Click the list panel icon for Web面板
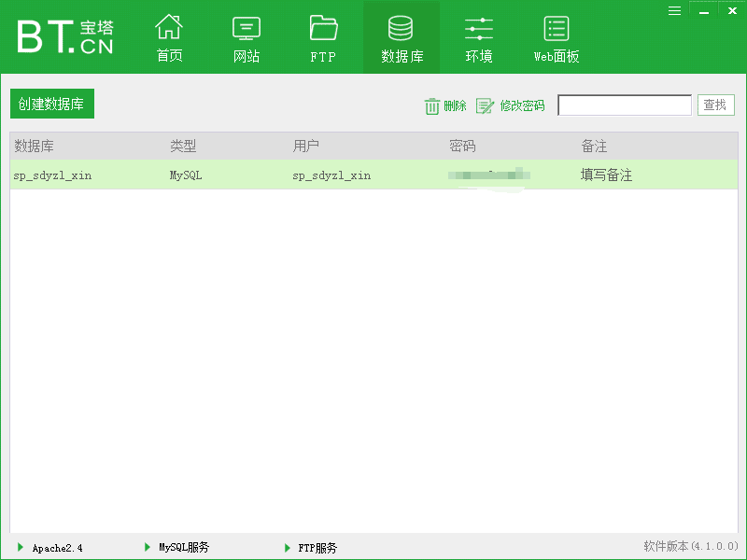 (557, 29)
